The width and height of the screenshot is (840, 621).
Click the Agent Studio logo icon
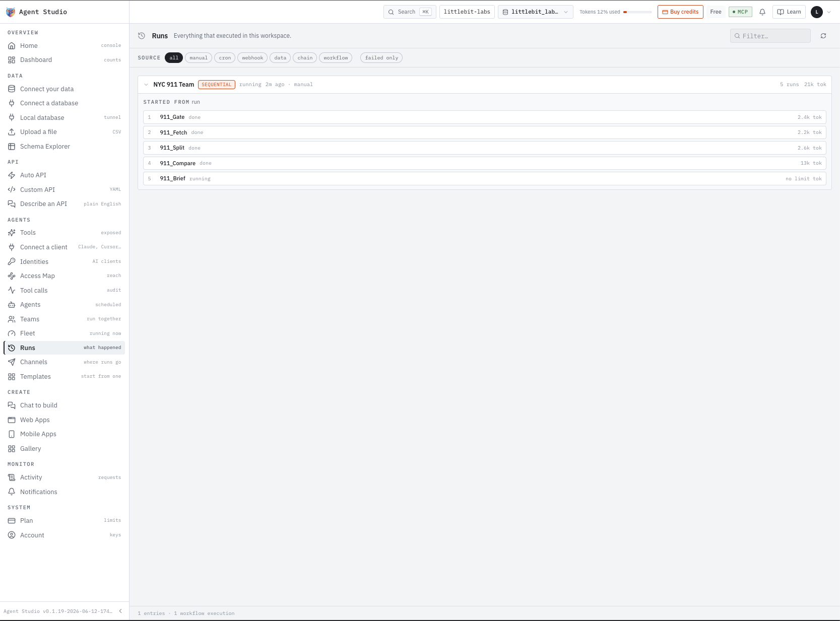(11, 12)
